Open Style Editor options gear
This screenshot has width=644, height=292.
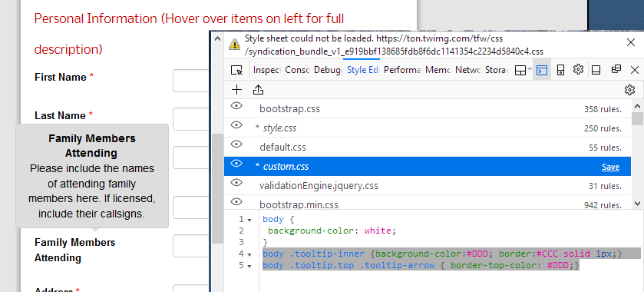tap(629, 90)
